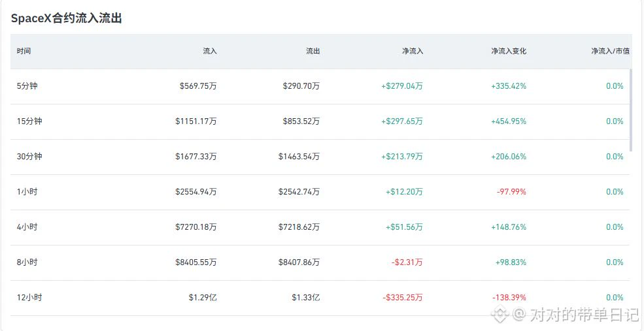Screen dimensions: 644x331
Task: Select the 15分钟 row label
Action: tap(29, 121)
